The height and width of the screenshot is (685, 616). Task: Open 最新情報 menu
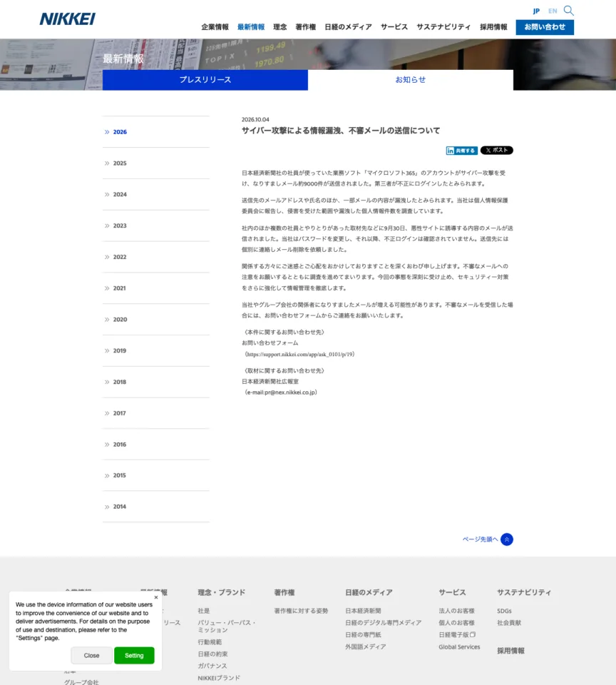(251, 27)
